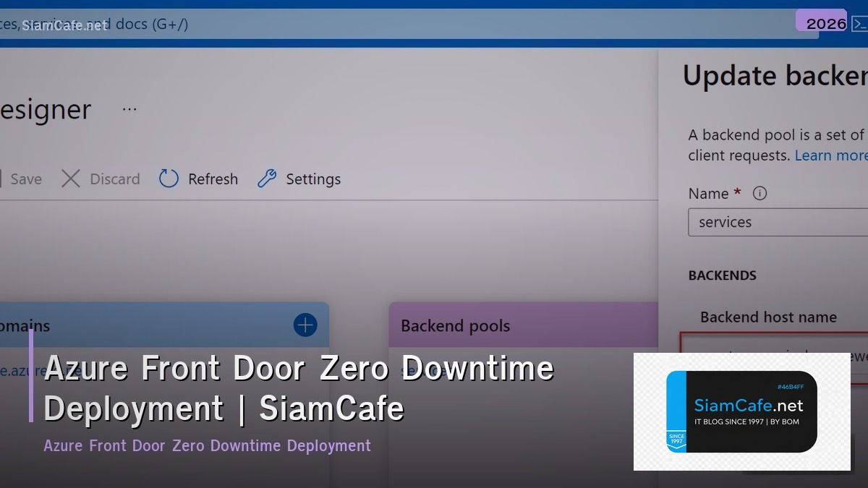Add a frontend domain with the plus icon

[x=305, y=325]
